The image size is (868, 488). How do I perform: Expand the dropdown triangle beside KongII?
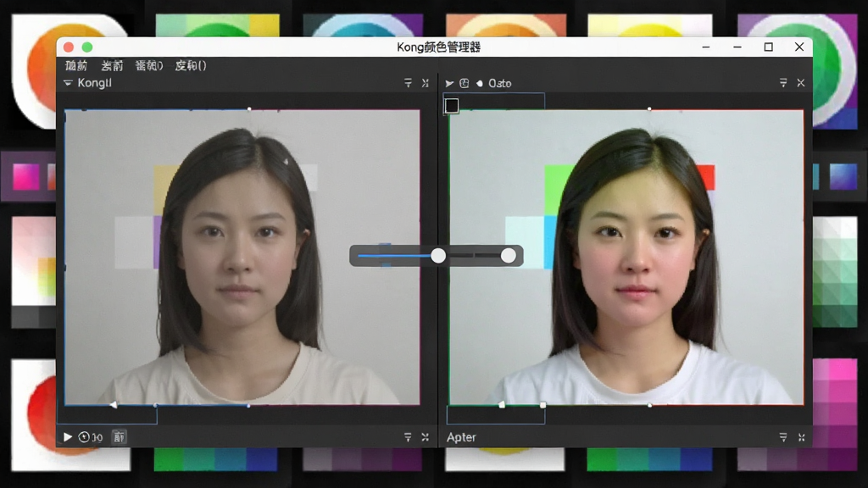click(x=68, y=83)
